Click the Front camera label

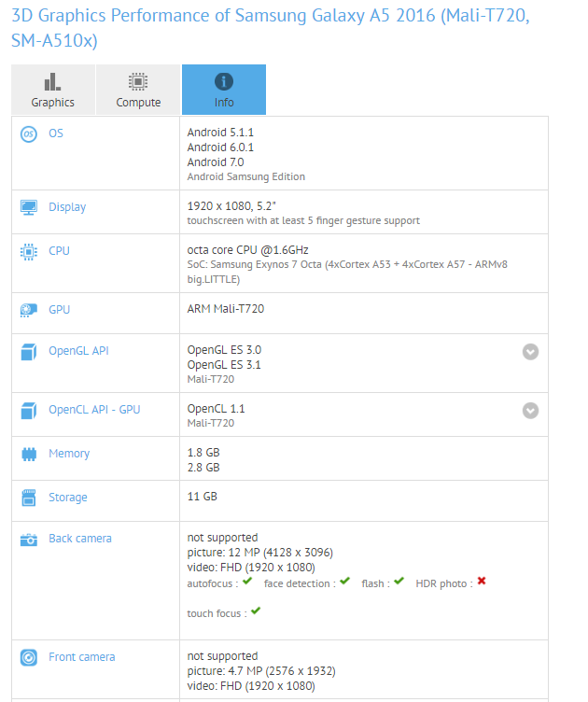[82, 657]
